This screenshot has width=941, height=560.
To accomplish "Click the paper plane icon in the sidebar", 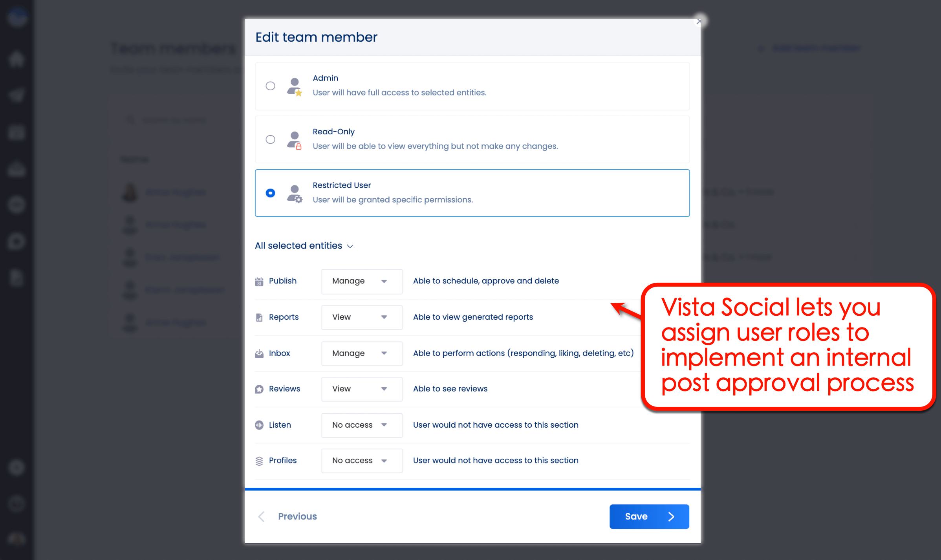I will coord(16,95).
